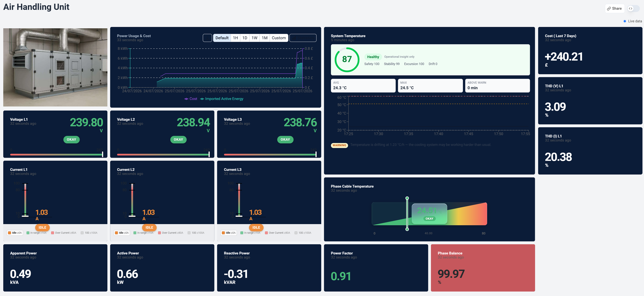The image size is (644, 296).
Task: Click the Current L3 vertical gauge
Action: pyautogui.click(x=239, y=200)
